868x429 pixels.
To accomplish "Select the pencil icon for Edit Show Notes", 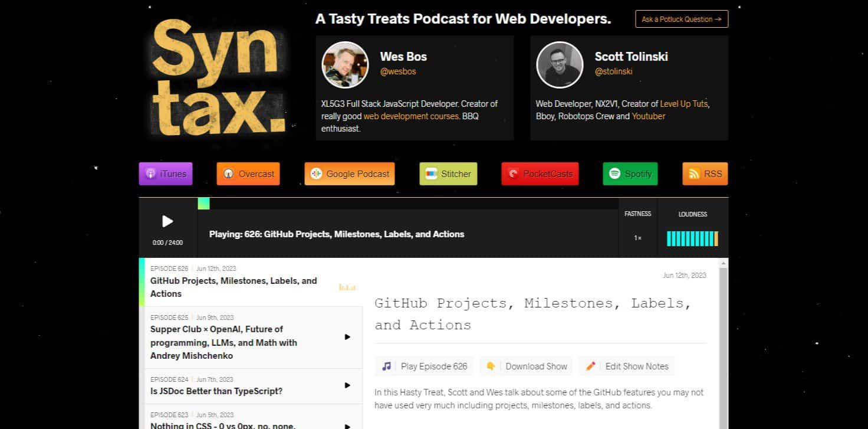I will coord(590,366).
